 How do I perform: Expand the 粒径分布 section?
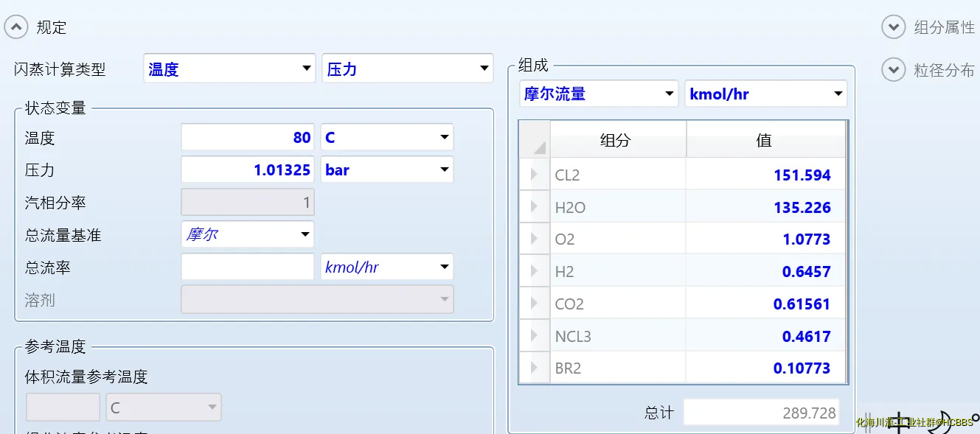pyautogui.click(x=893, y=70)
